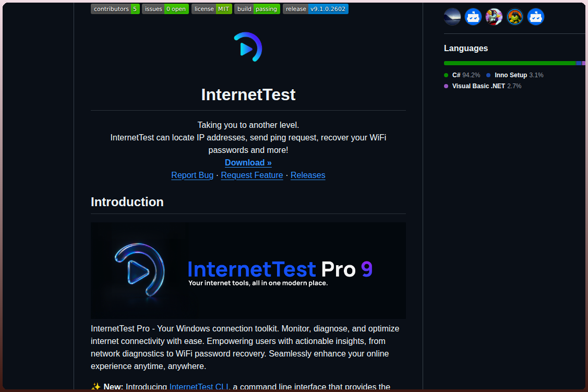Open the Request Feature link
This screenshot has height=392, width=588.
pyautogui.click(x=251, y=175)
